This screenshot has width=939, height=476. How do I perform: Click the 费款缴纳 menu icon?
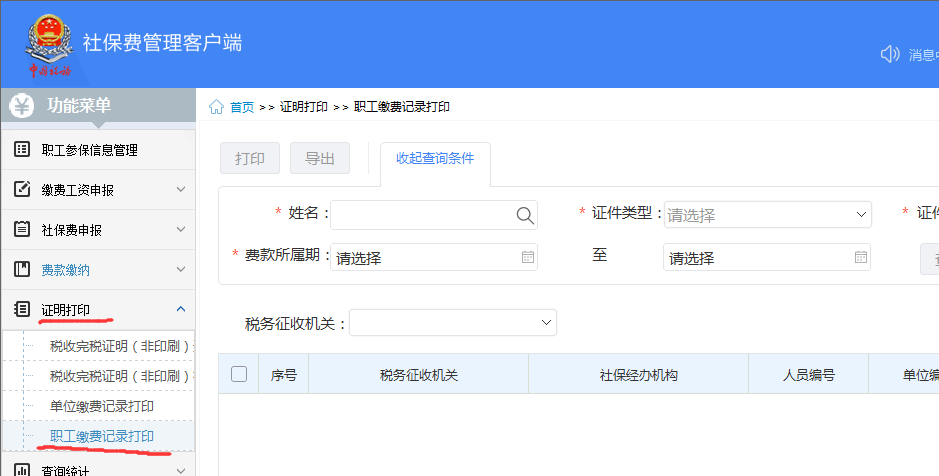click(x=22, y=270)
